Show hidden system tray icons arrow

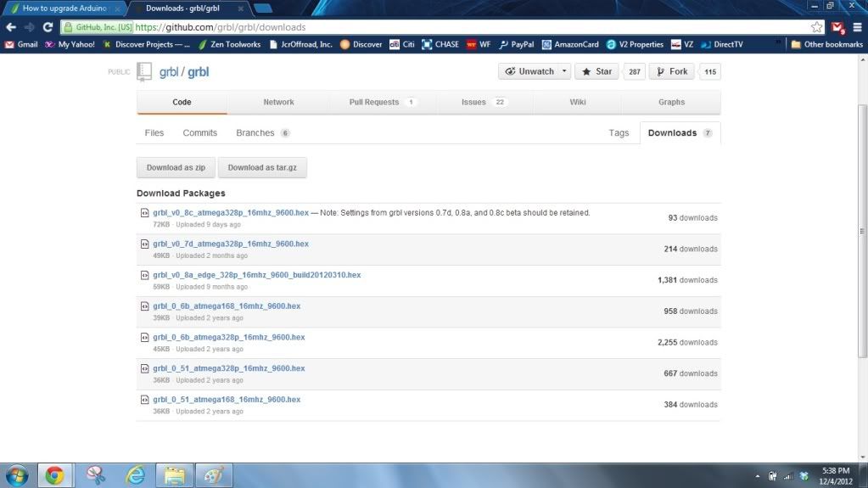coord(758,476)
